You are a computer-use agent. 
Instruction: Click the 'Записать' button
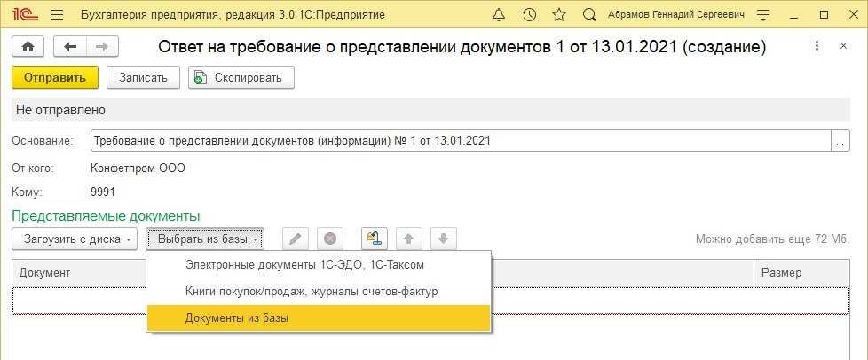click(143, 77)
